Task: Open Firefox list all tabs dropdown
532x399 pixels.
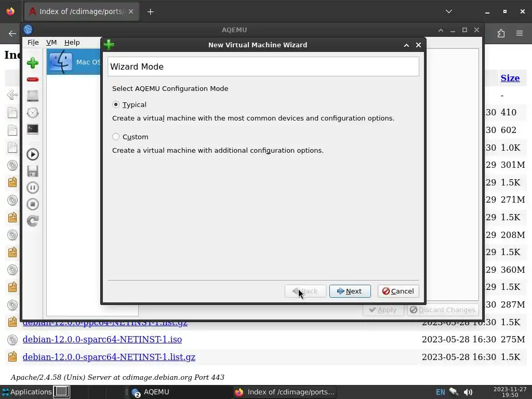Action: tap(449, 11)
